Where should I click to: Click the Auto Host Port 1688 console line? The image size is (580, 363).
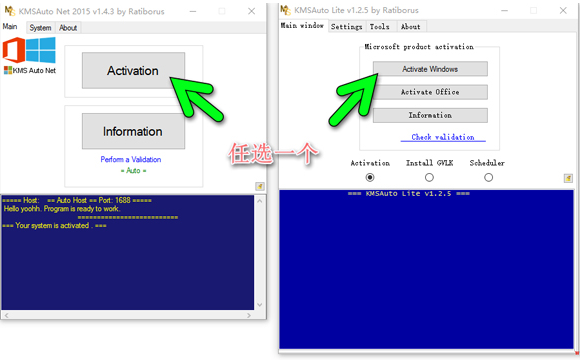77,200
